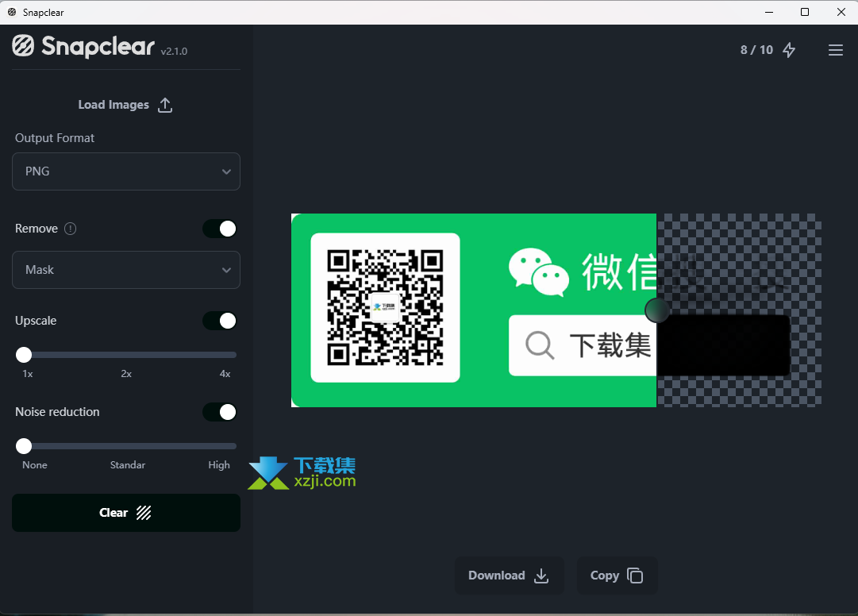Click the High noise level label
Screen dimensions: 858x616
tap(219, 465)
